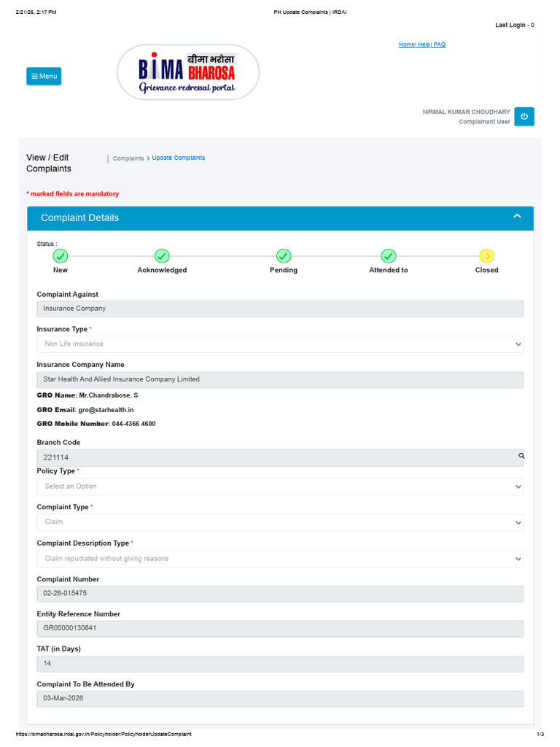Click the Attended to status icon
Image resolution: width=560 pixels, height=747 pixels.
(x=389, y=256)
